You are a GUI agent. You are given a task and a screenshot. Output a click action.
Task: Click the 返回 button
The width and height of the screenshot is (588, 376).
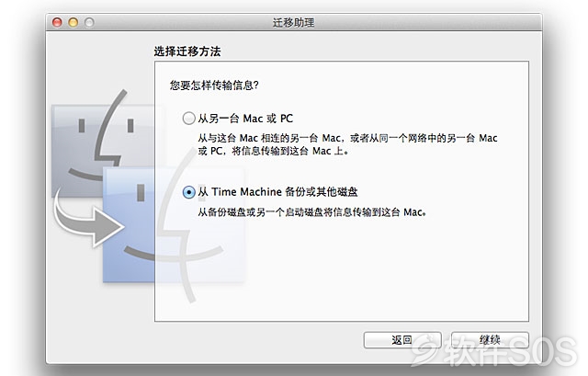402,340
